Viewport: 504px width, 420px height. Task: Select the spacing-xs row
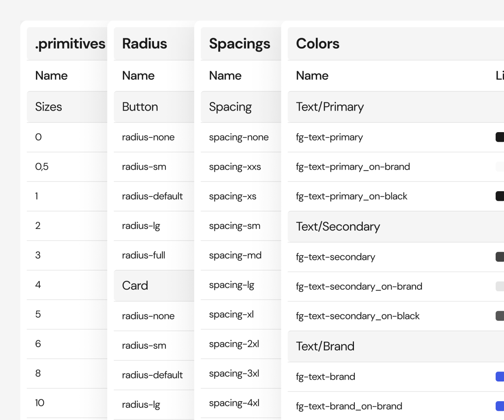[241, 196]
